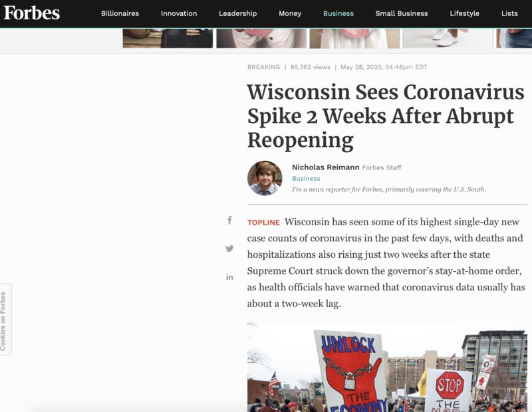The width and height of the screenshot is (532, 412).
Task: Select the Money nav item
Action: [x=290, y=13]
